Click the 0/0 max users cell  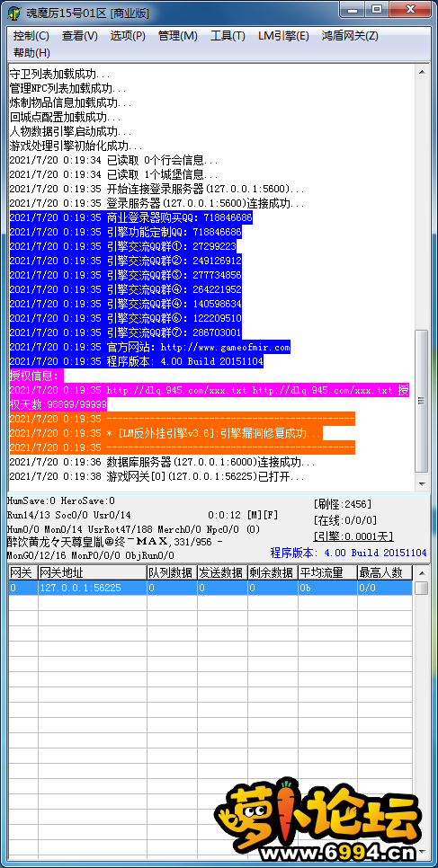385,588
